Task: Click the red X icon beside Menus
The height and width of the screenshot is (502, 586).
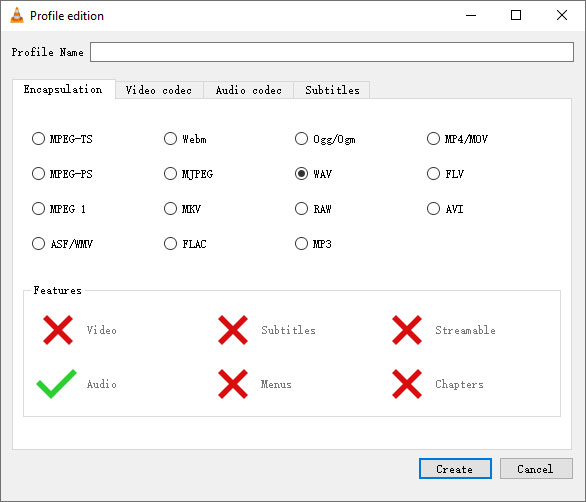Action: 233,384
